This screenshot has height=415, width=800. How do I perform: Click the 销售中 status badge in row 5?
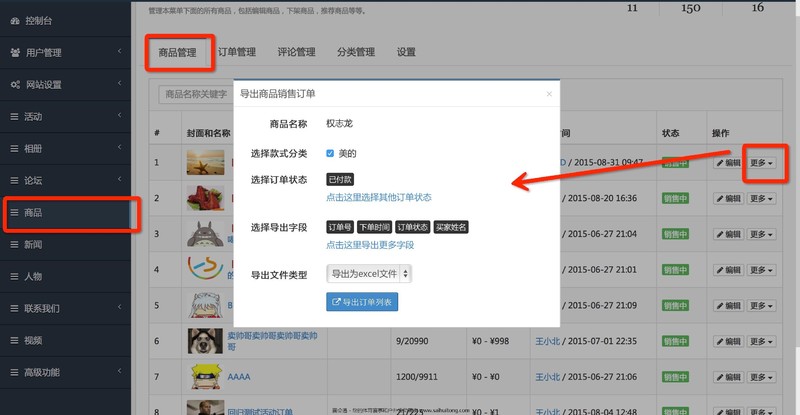[676, 306]
